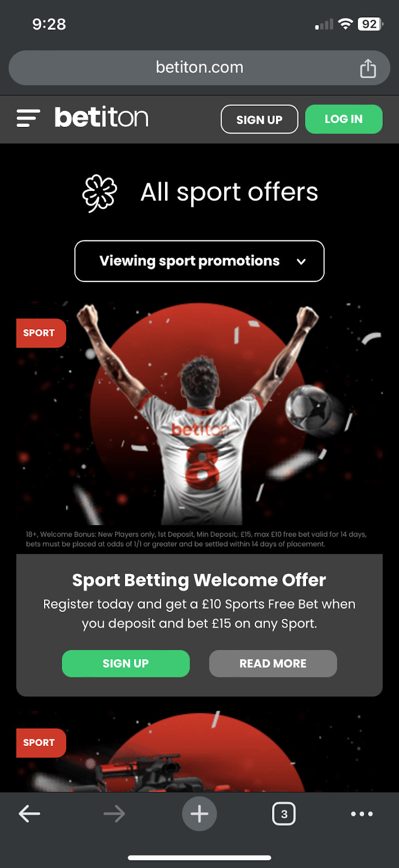Image resolution: width=399 pixels, height=868 pixels.
Task: Click the dropdown chevron arrow
Action: (301, 261)
